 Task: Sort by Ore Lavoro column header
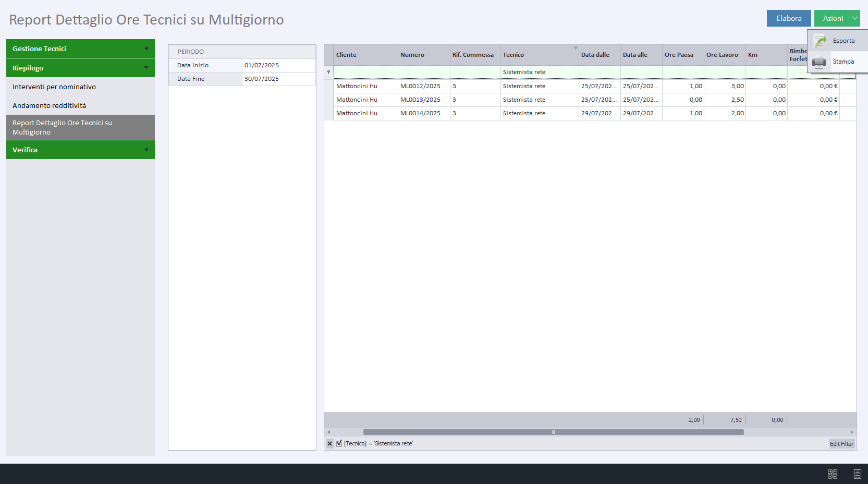(725, 55)
